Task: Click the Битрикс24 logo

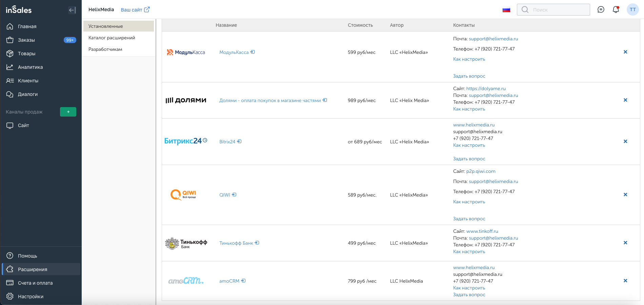Action: [186, 141]
